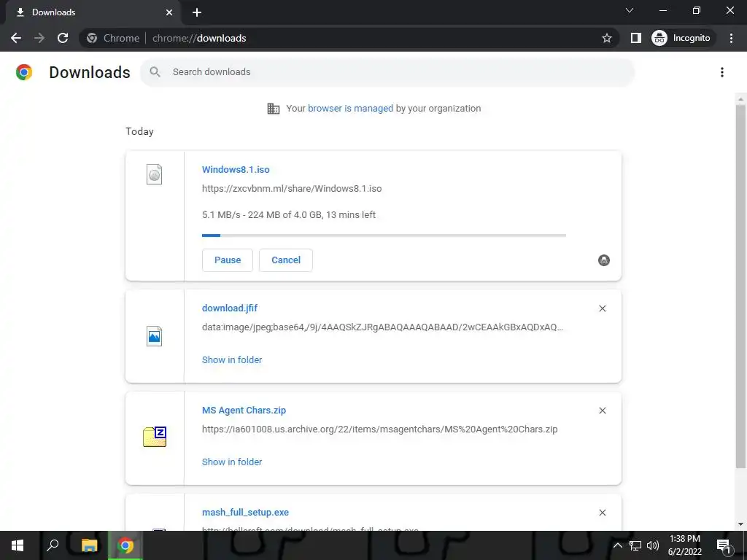Click the page vertical scrollbar
747x560 pixels.
click(740, 286)
